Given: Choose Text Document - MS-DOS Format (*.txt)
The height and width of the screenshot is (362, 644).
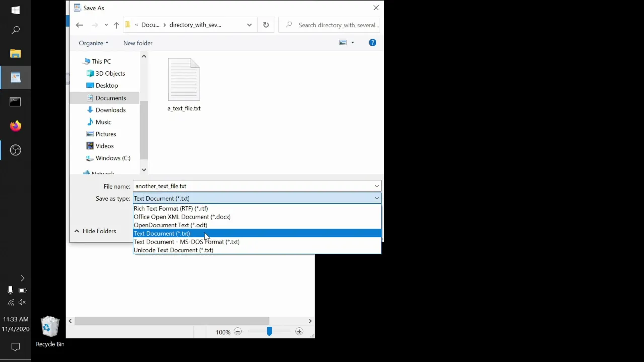Looking at the screenshot, I should 257,242.
